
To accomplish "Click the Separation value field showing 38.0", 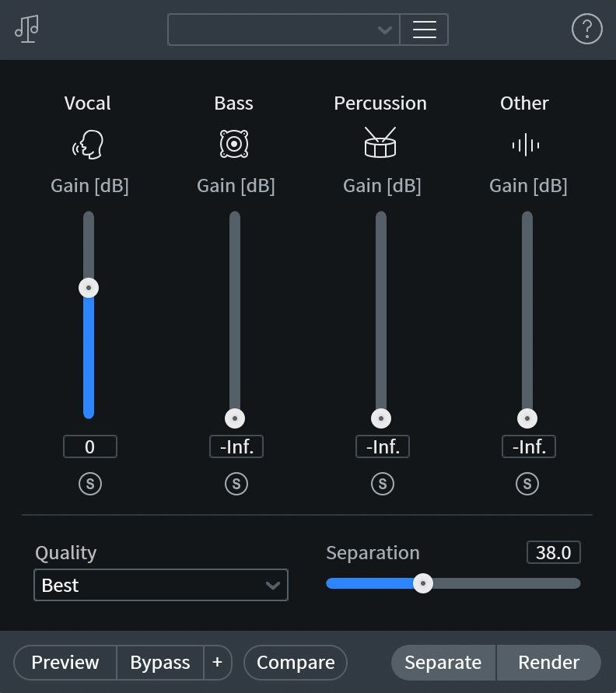I will (x=554, y=552).
